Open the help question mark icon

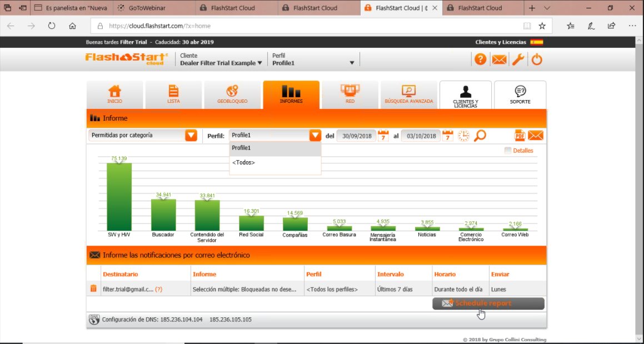point(480,59)
